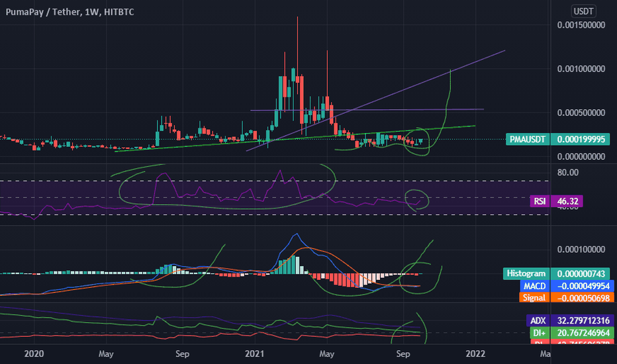Click the 0.001000000 price axis label
Viewport: 617px width, 364px height.
(x=581, y=69)
